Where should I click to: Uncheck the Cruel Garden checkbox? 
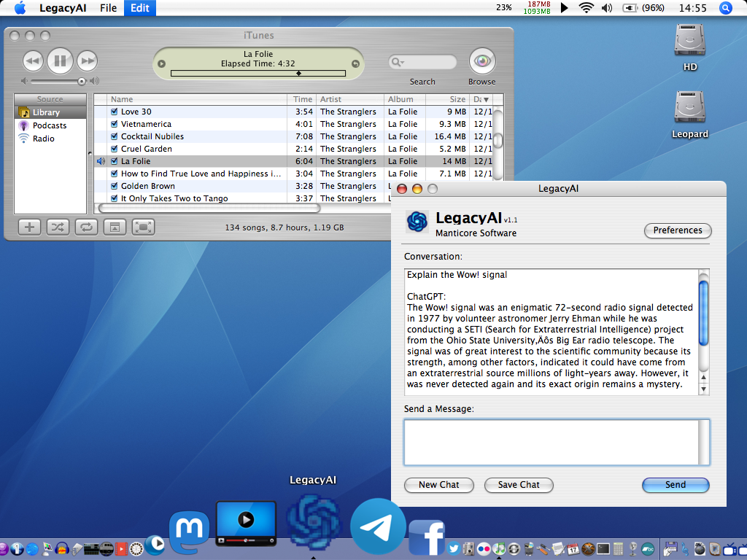115,149
